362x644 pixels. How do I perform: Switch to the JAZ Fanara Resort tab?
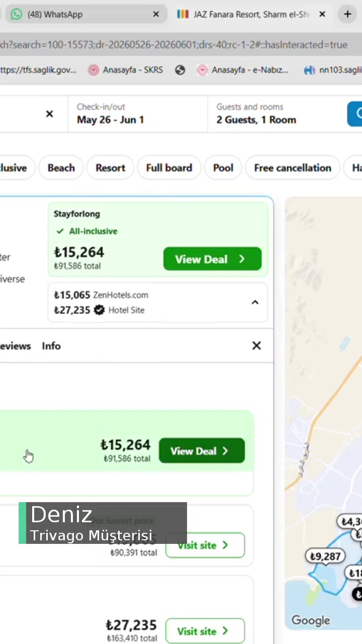tap(251, 14)
